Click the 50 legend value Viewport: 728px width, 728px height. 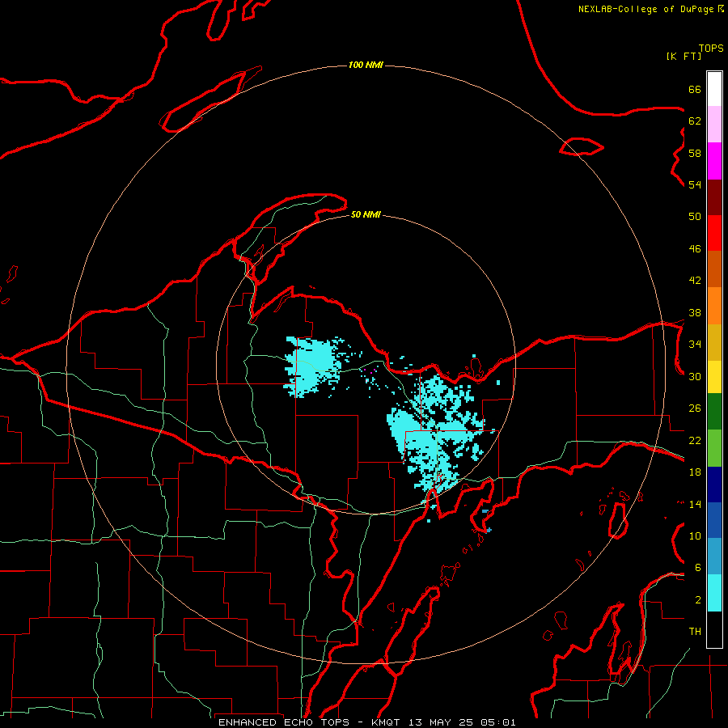click(695, 217)
